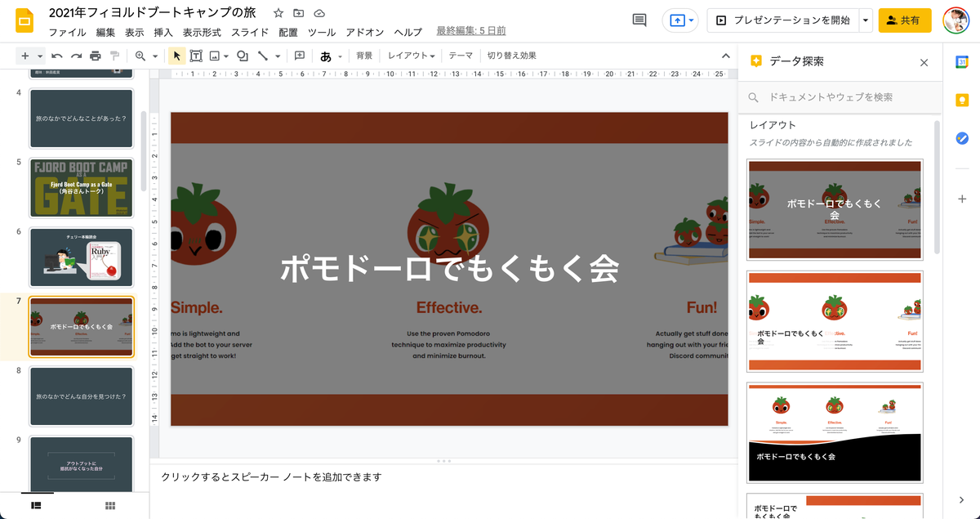980x519 pixels.
Task: Expand the new slide layout dropdown arrow
Action: [x=40, y=56]
